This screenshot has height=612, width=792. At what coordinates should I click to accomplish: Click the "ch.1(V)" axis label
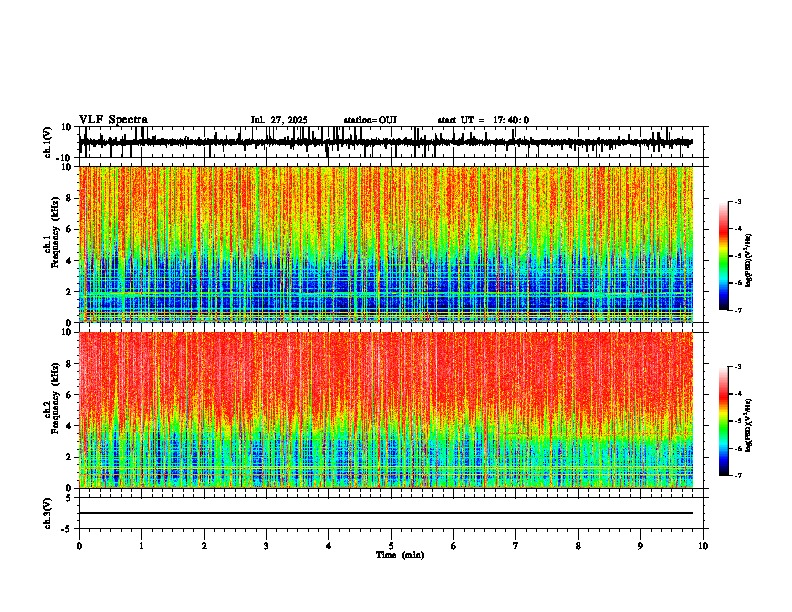point(48,142)
